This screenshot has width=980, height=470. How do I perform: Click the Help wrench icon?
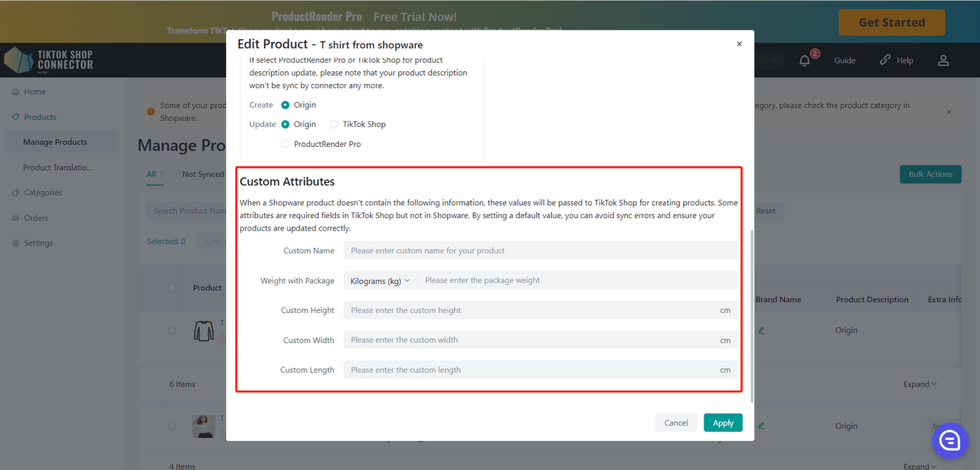coord(885,60)
